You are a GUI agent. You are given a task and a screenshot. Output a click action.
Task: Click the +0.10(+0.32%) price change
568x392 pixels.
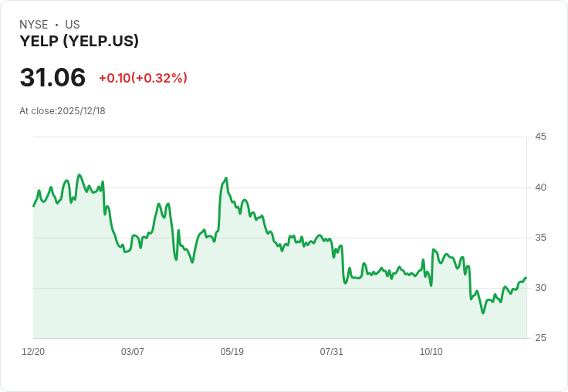pyautogui.click(x=143, y=78)
